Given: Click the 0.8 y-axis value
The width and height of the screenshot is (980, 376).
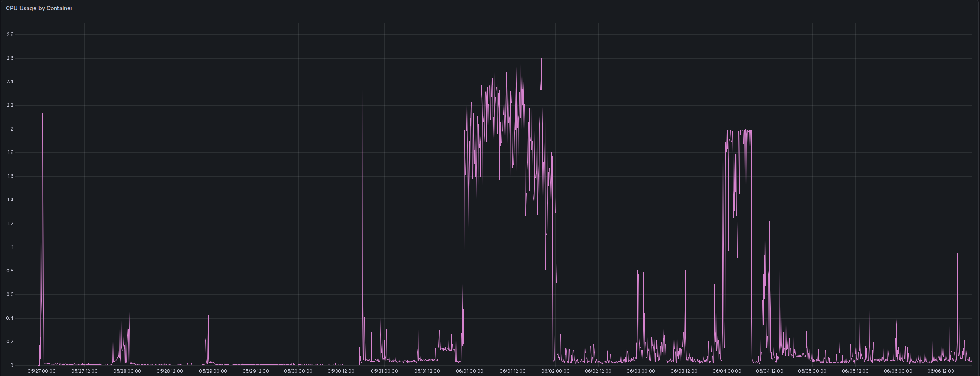Looking at the screenshot, I should pyautogui.click(x=10, y=271).
